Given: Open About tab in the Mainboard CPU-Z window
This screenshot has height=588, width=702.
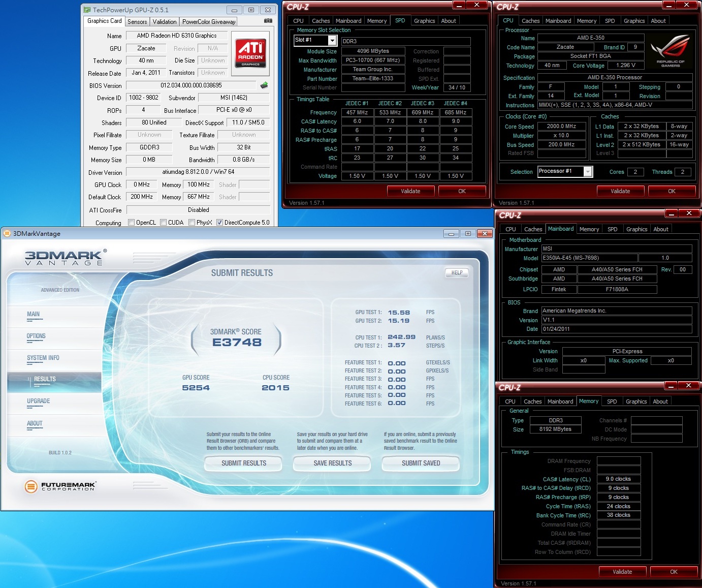Looking at the screenshot, I should point(660,229).
